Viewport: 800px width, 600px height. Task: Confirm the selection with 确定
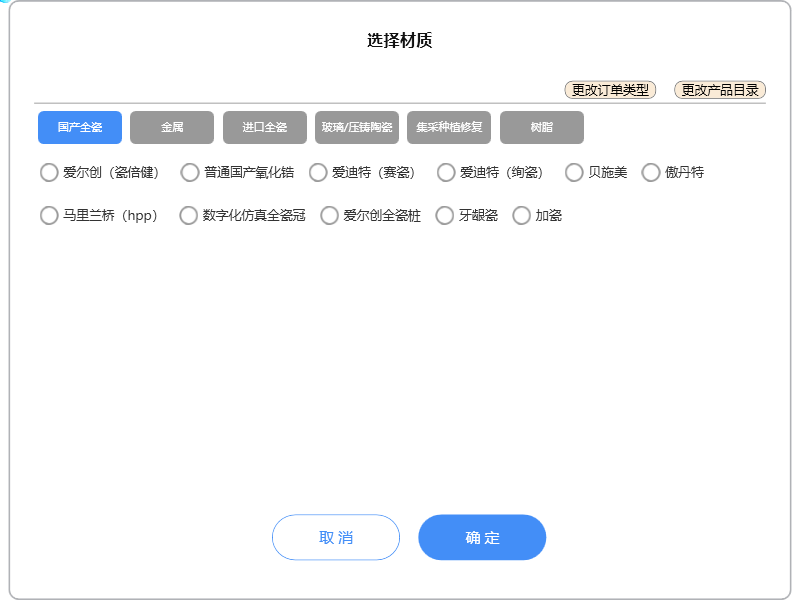pyautogui.click(x=482, y=538)
